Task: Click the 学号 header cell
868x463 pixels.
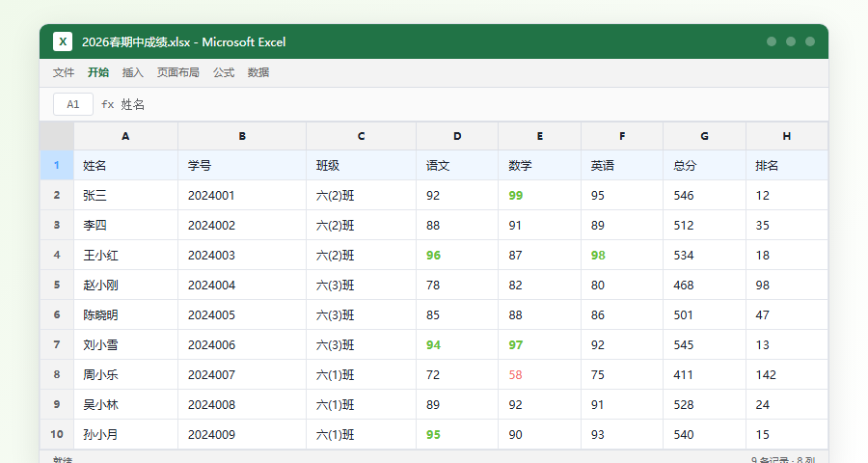Action: coord(242,165)
